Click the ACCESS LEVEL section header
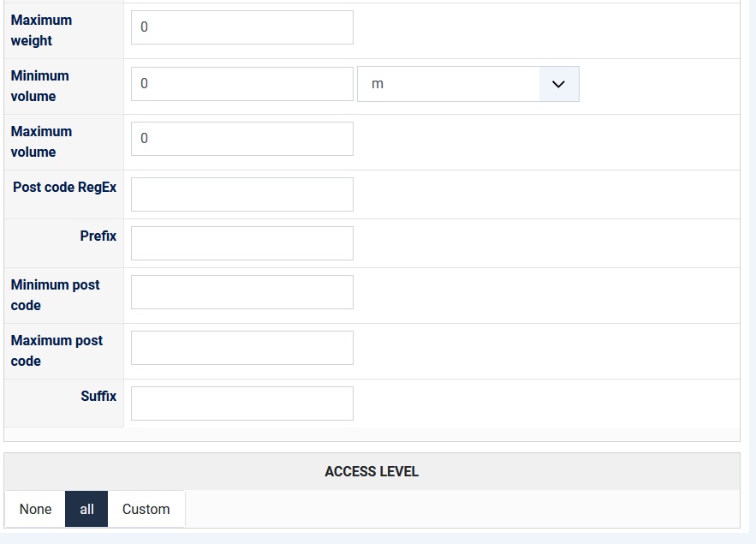This screenshot has height=544, width=756. coord(372,472)
